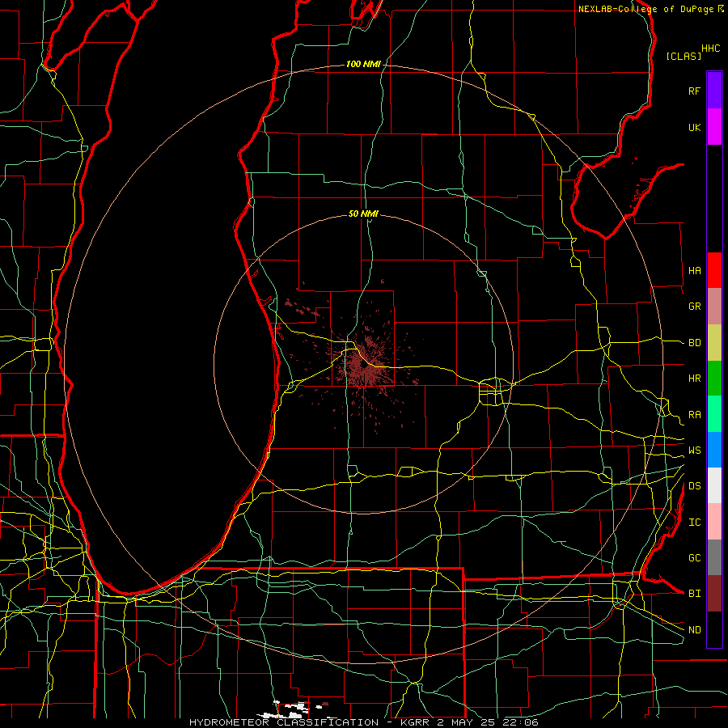Click the '100 NMI' range ring label
This screenshot has height=728, width=728.
[363, 64]
